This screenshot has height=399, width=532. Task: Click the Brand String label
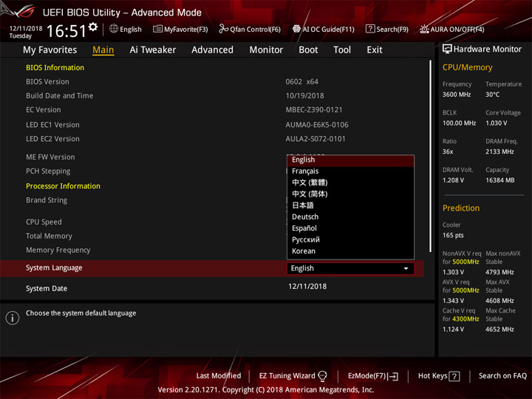[x=47, y=200]
